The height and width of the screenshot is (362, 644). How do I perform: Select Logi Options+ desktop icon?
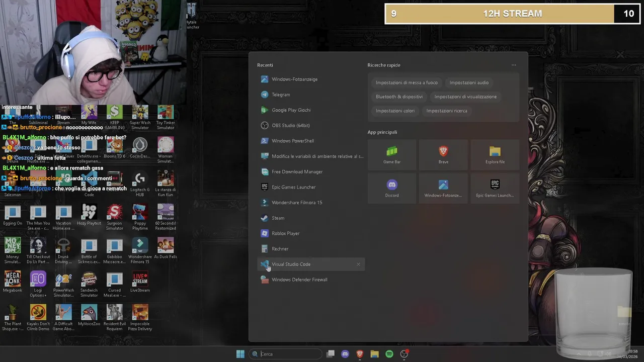38,284
